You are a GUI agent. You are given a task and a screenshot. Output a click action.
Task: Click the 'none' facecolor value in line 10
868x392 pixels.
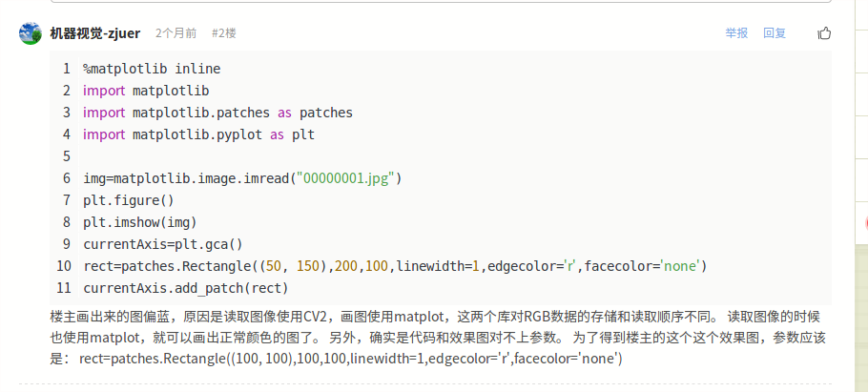pyautogui.click(x=679, y=266)
